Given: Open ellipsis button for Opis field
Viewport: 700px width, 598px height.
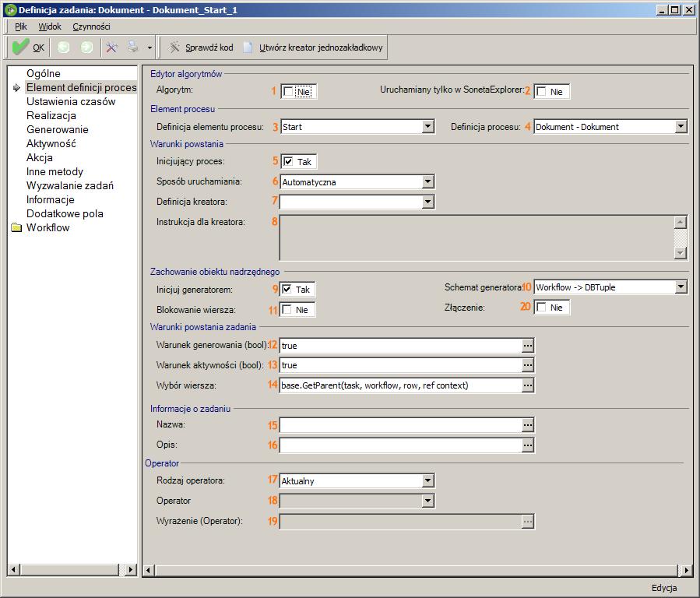Looking at the screenshot, I should [528, 445].
